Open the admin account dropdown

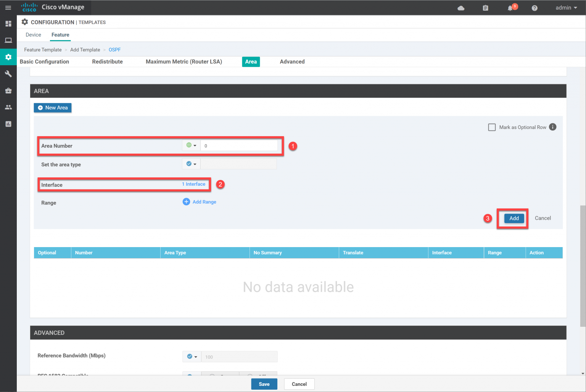pos(566,8)
